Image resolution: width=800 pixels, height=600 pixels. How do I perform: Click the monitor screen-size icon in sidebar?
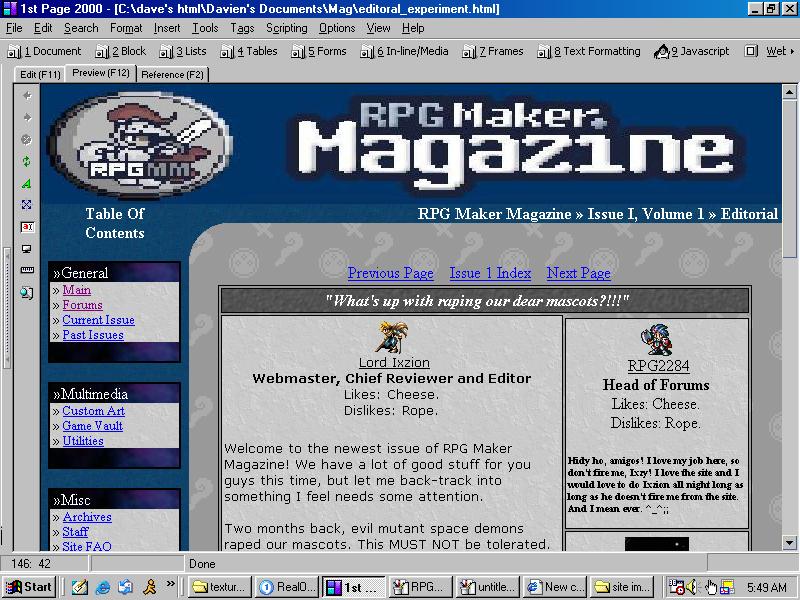pyautogui.click(x=27, y=248)
